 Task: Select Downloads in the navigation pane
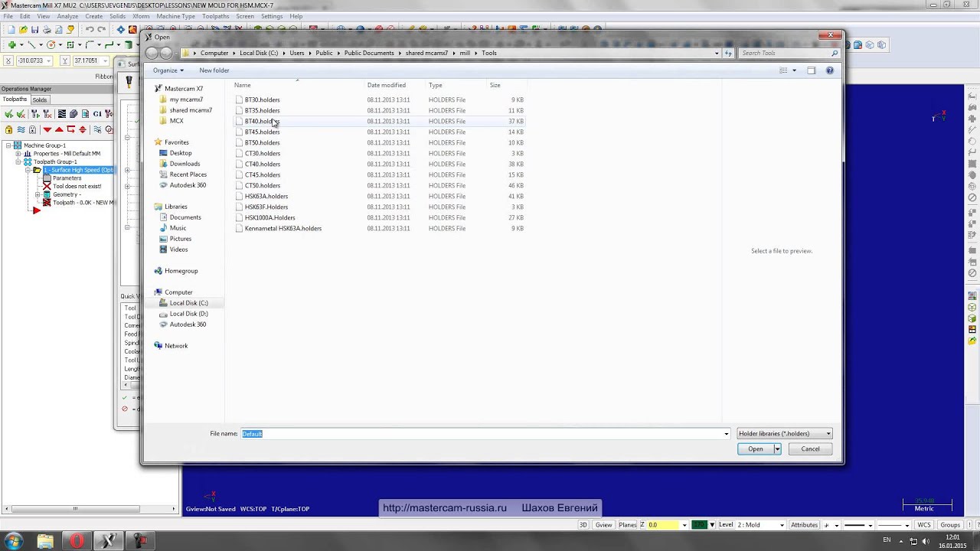(185, 164)
